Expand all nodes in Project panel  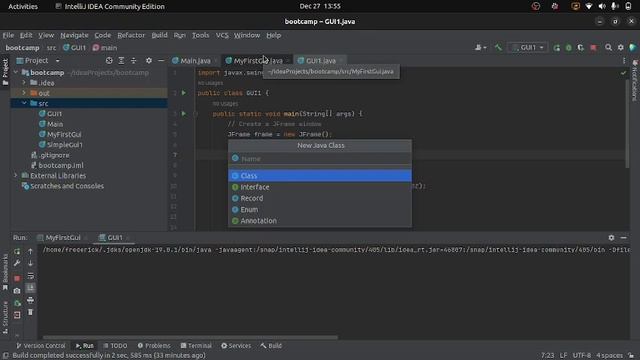(x=121, y=60)
